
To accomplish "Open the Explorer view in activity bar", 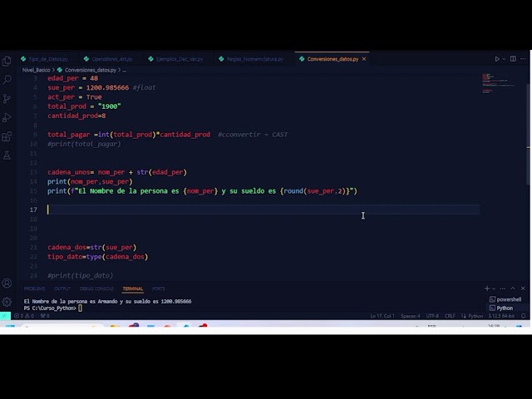I will tap(7, 61).
